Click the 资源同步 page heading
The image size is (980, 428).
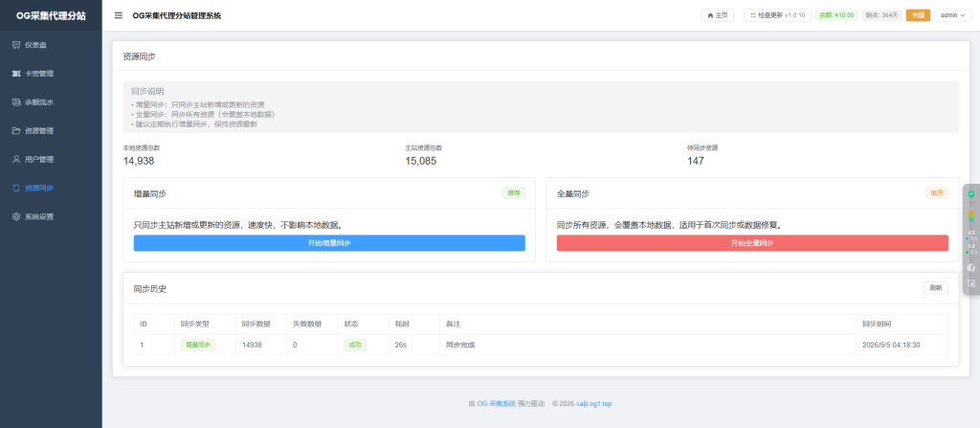point(139,56)
